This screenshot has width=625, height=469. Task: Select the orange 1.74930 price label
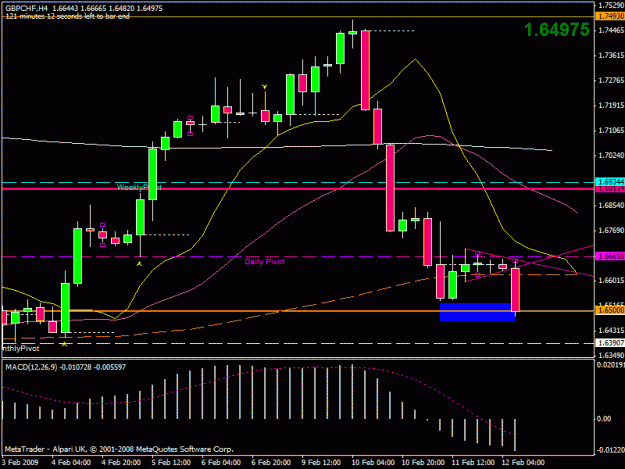pyautogui.click(x=610, y=16)
